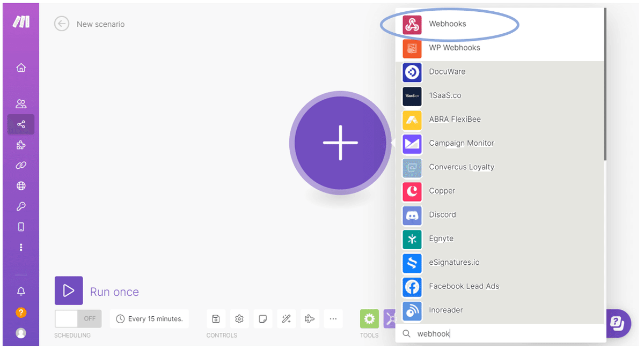Open the More three-dots sidebar menu
Viewport: 644px width, 350px height.
(21, 247)
